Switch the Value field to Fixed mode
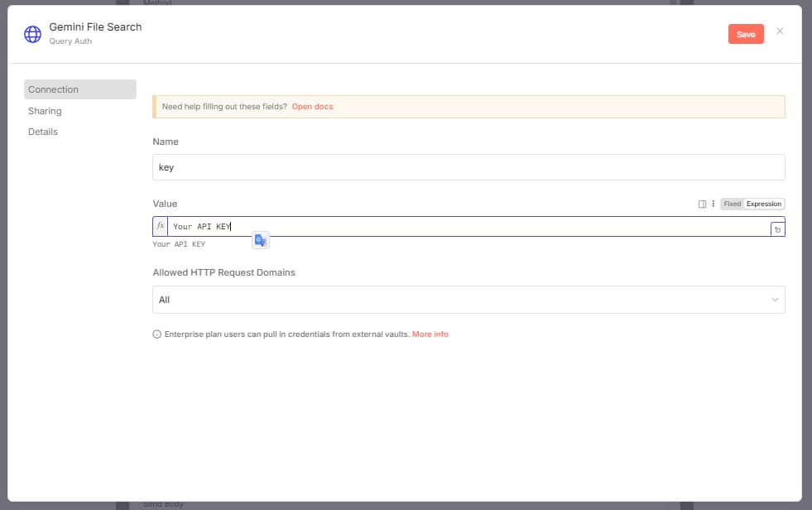Image resolution: width=812 pixels, height=510 pixels. click(732, 204)
